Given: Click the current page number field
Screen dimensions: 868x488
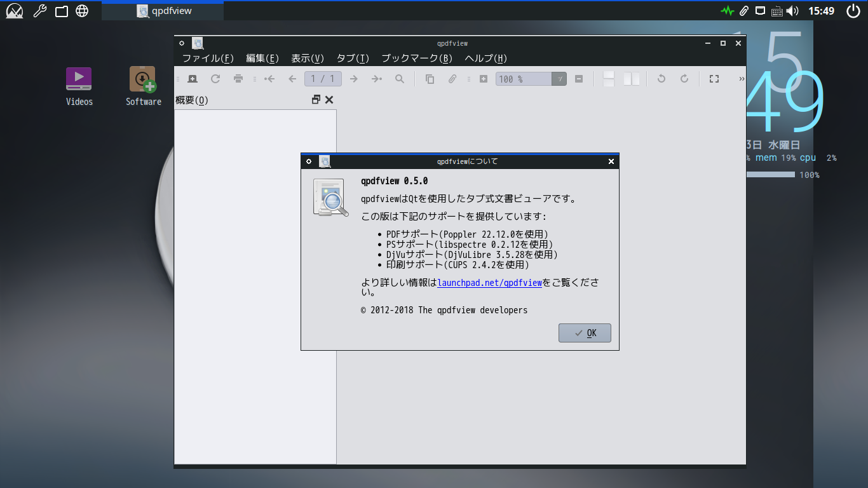Looking at the screenshot, I should click(323, 79).
